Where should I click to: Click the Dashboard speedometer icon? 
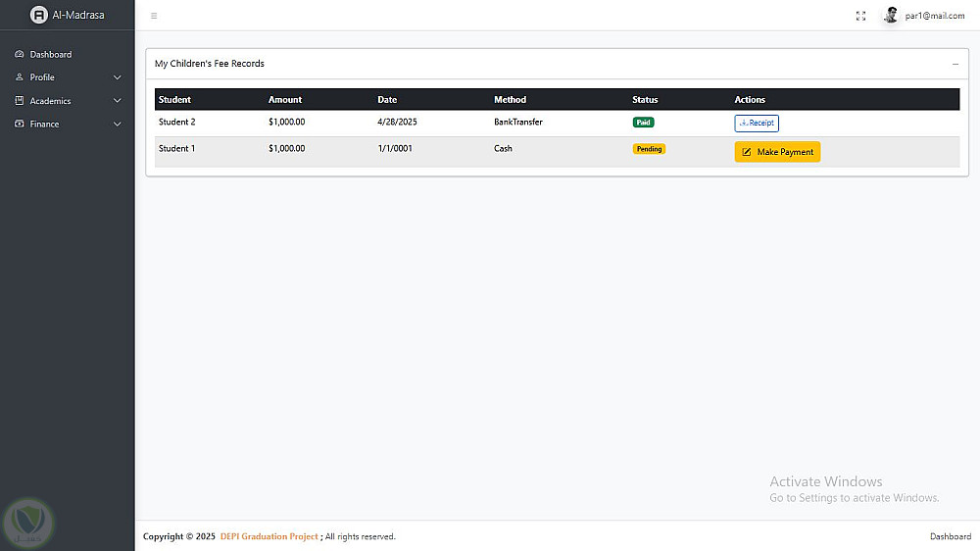20,54
